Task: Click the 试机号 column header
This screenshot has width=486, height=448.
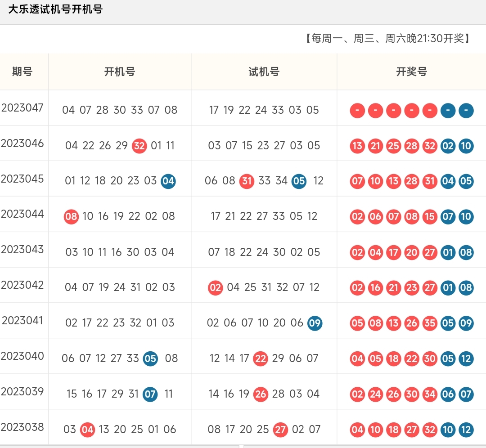Action: 264,72
